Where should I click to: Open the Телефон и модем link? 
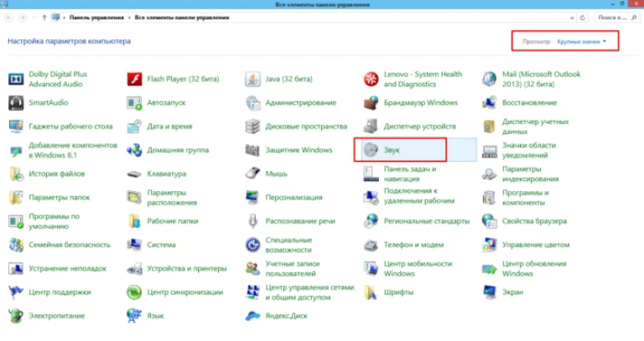point(413,245)
